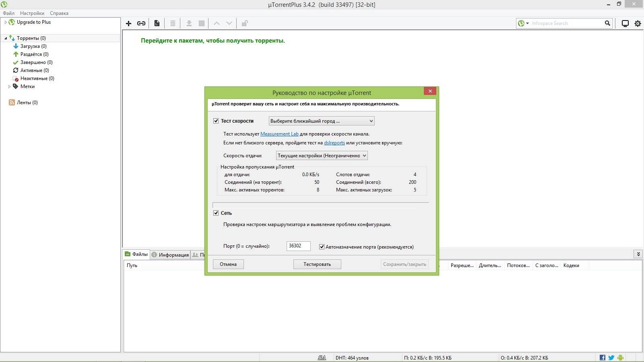The height and width of the screenshot is (362, 644).
Task: Open the Настройки menu
Action: coord(32,13)
